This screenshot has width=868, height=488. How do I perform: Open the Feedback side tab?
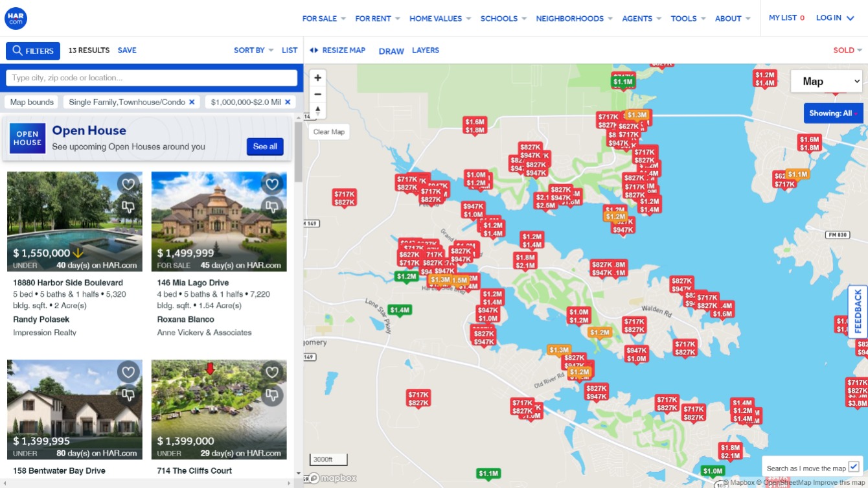[858, 312]
